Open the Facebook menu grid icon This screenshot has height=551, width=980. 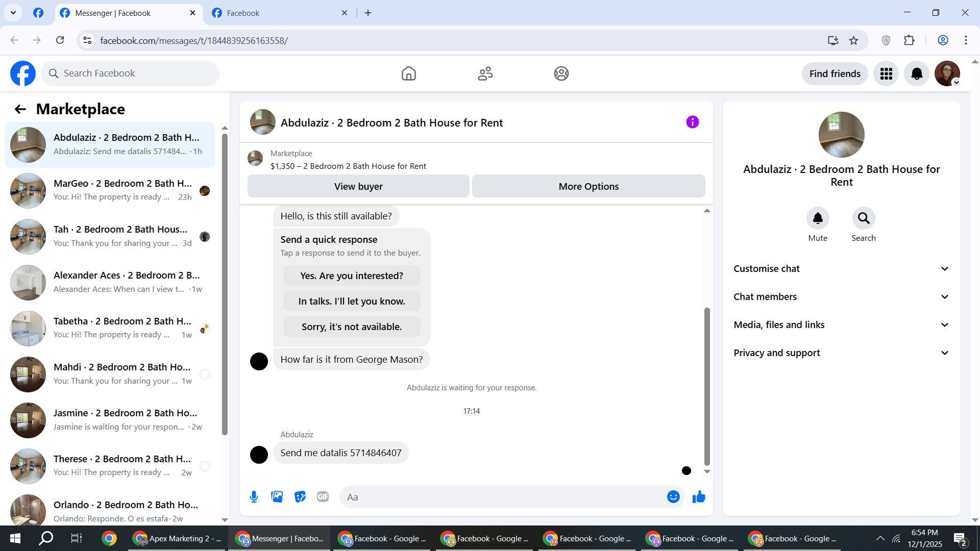click(886, 74)
